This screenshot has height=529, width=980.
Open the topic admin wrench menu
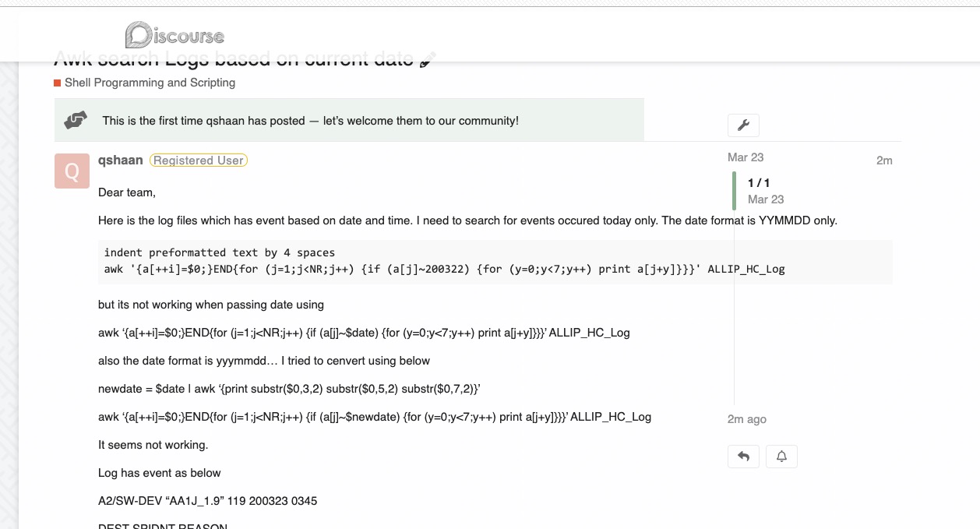click(743, 125)
